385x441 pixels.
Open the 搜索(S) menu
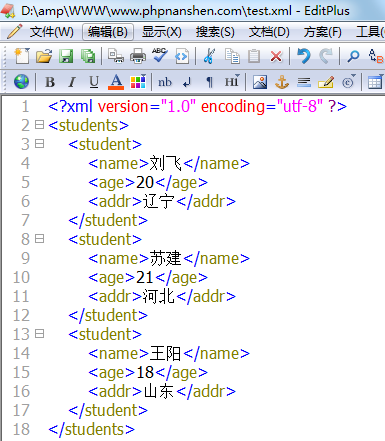click(215, 32)
